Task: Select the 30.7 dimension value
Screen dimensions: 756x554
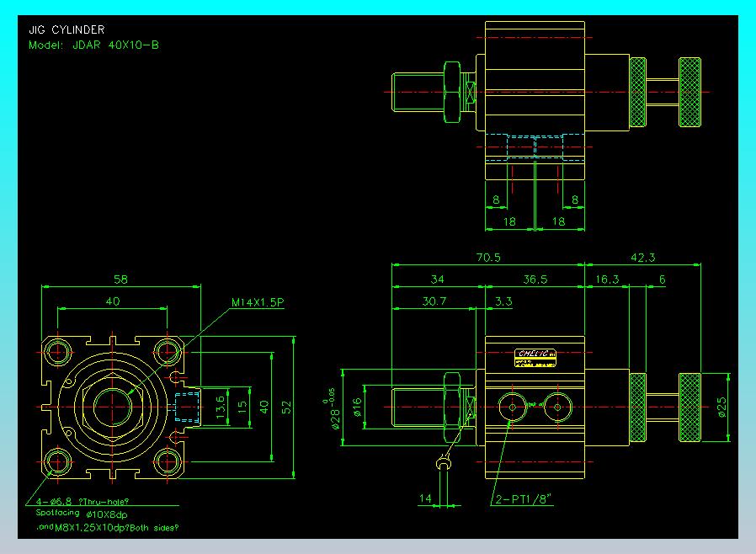Action: 434,301
